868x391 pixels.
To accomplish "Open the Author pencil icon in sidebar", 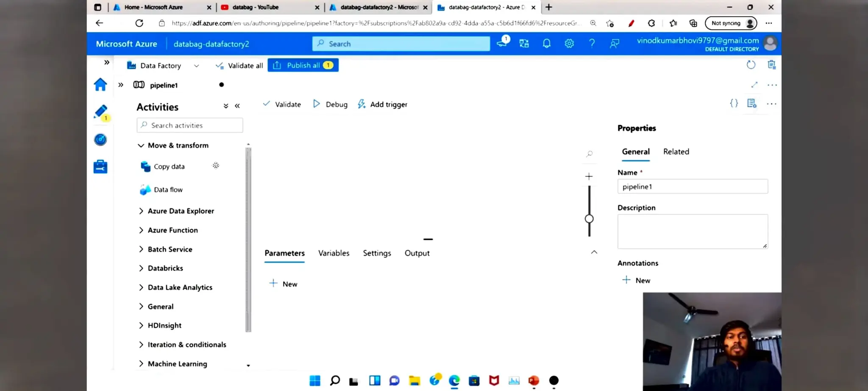I will [101, 112].
